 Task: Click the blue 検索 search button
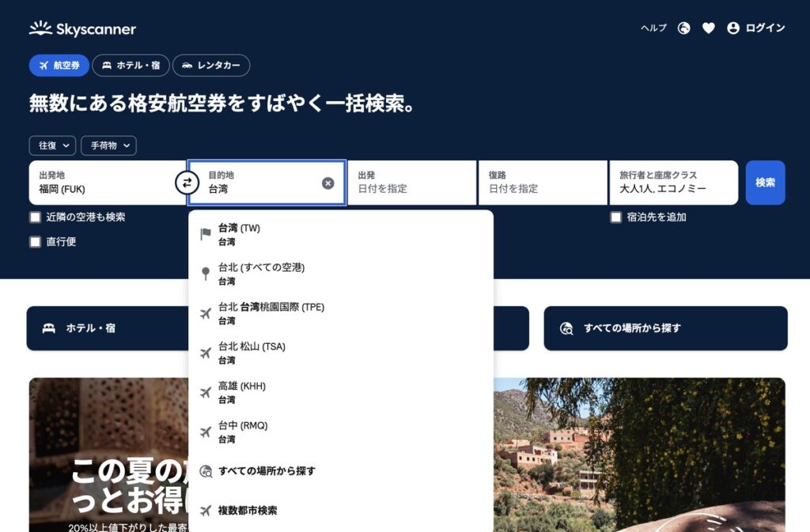click(x=765, y=183)
